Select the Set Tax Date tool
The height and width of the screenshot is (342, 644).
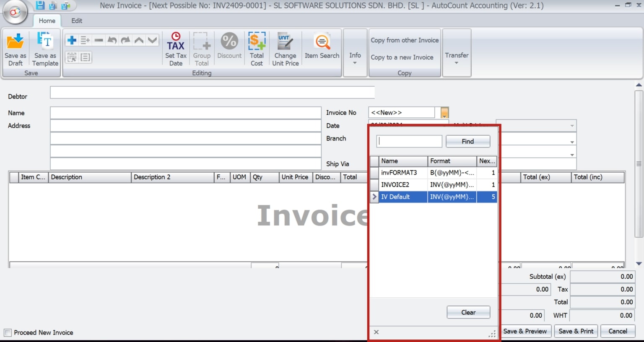[176, 48]
